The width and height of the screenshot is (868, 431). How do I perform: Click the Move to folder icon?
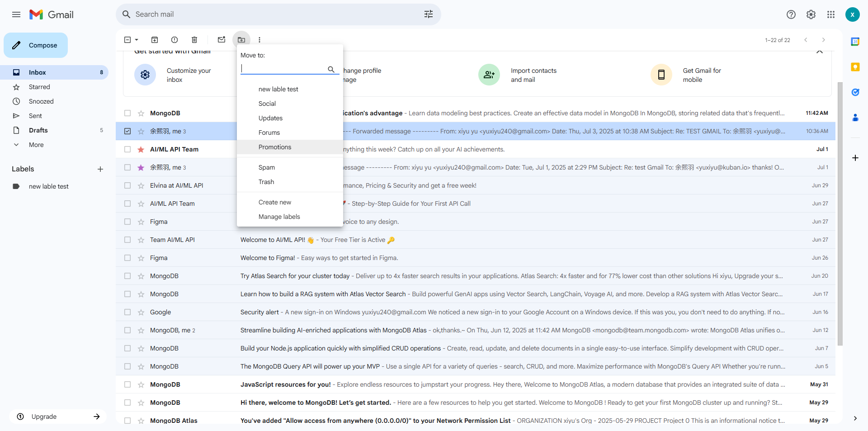point(241,40)
